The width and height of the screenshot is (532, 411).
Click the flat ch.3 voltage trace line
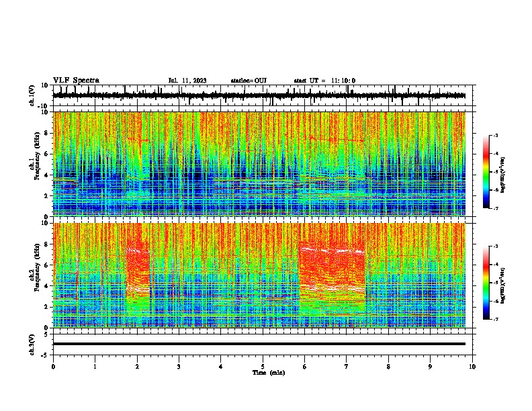259,344
